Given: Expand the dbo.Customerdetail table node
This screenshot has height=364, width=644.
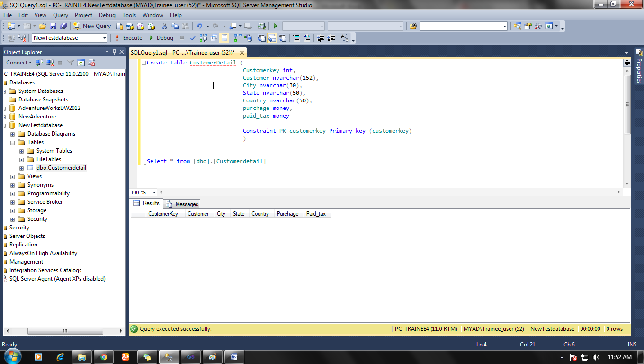Looking at the screenshot, I should [21, 168].
